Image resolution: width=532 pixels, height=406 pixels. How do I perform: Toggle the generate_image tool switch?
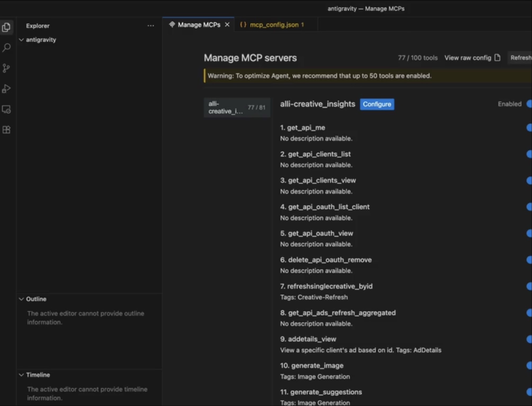click(529, 366)
